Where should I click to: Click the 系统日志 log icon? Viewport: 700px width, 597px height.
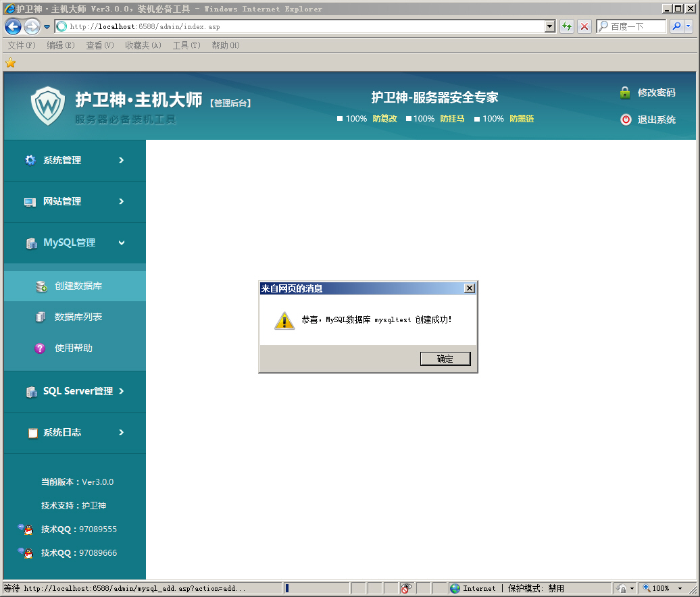pos(32,433)
